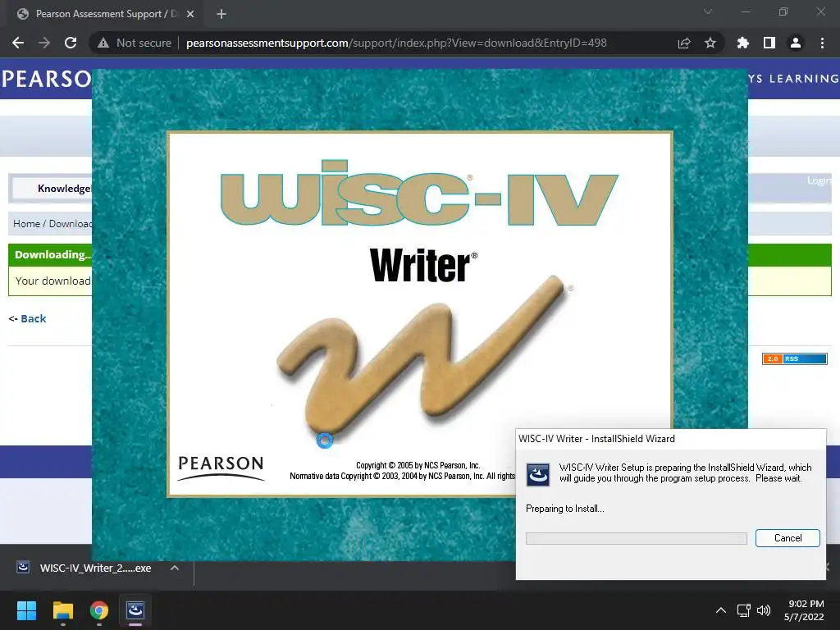
Task: Click the downloaded exe file icon
Action: pyautogui.click(x=23, y=568)
